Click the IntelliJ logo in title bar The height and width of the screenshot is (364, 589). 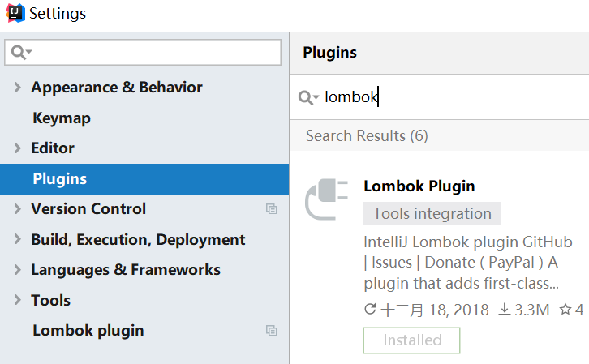(x=15, y=13)
